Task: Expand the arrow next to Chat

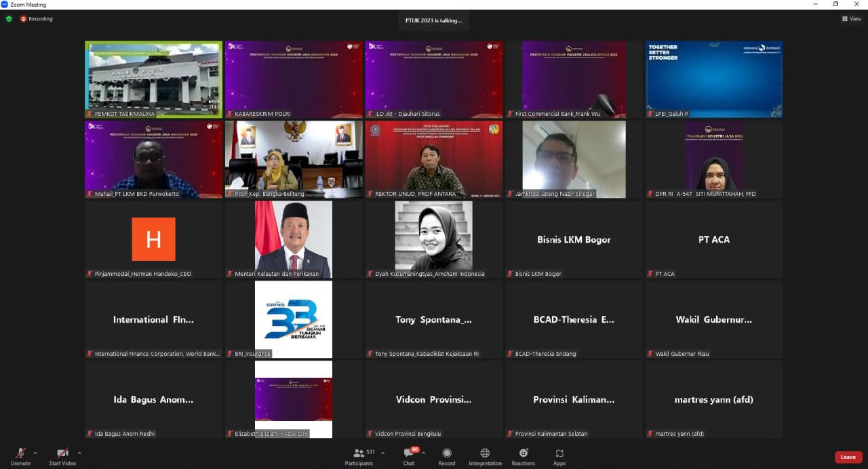Action: [424, 453]
